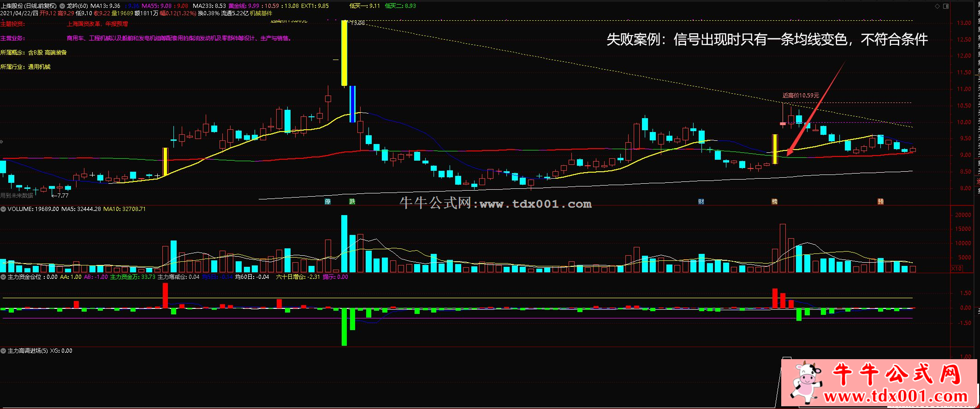Click the 主力资金万: 33.73 value
This screenshot has height=409, width=980.
coord(132,277)
